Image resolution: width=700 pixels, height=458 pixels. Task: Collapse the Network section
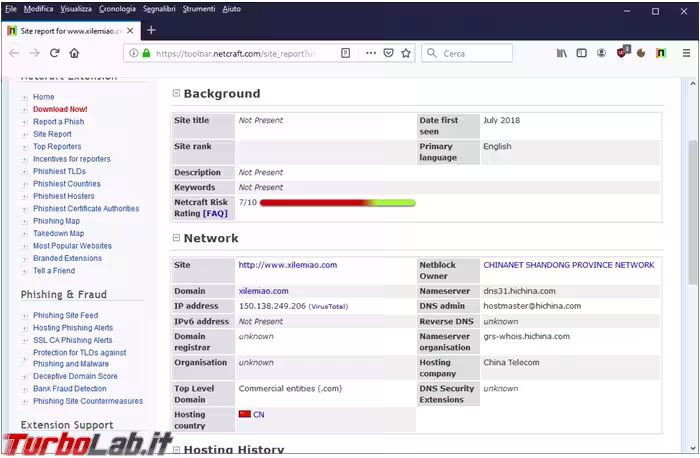tap(176, 238)
